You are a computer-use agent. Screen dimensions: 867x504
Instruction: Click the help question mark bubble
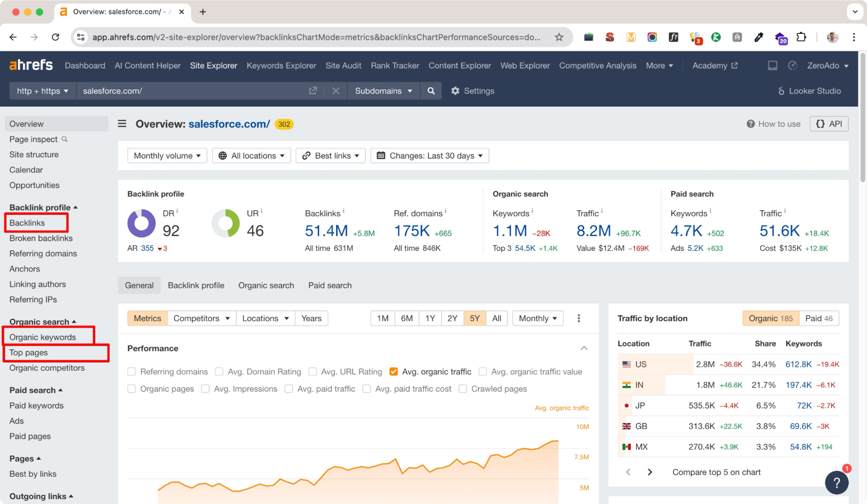[837, 482]
